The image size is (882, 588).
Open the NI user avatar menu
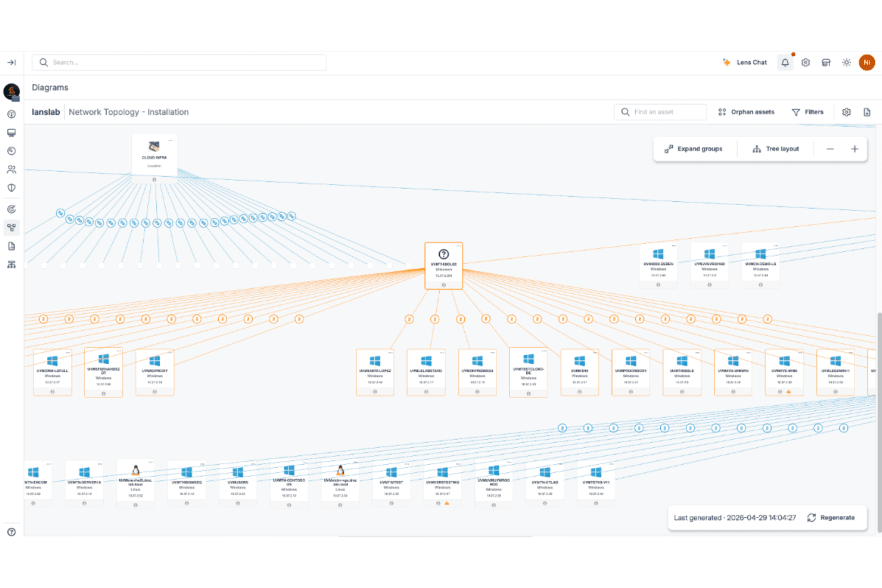click(867, 63)
